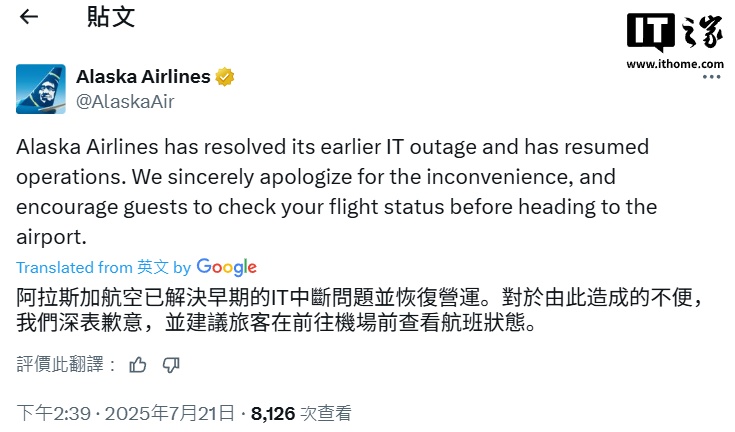Click the 評價此翻譯 label
This screenshot has height=432, width=735.
coord(61,365)
